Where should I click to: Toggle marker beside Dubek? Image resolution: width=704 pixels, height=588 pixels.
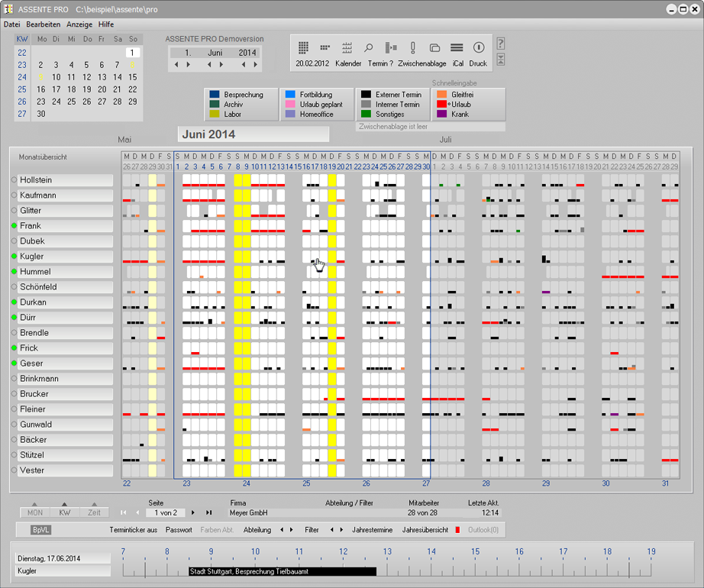pyautogui.click(x=14, y=241)
